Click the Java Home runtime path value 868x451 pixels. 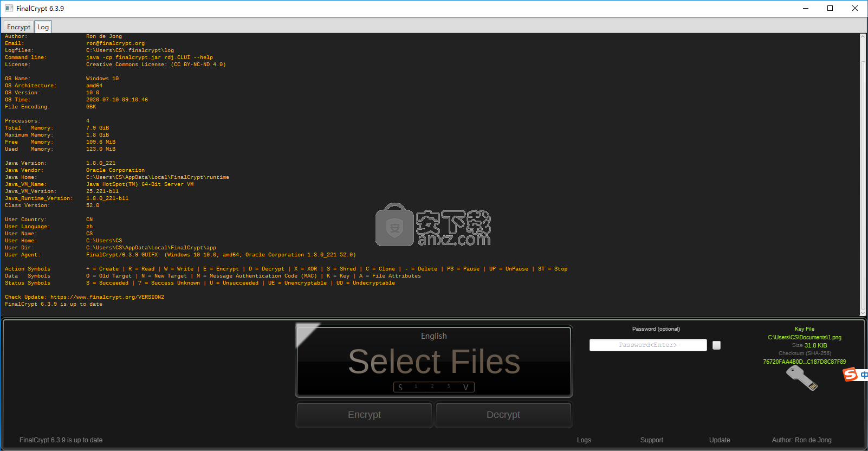[x=158, y=177]
